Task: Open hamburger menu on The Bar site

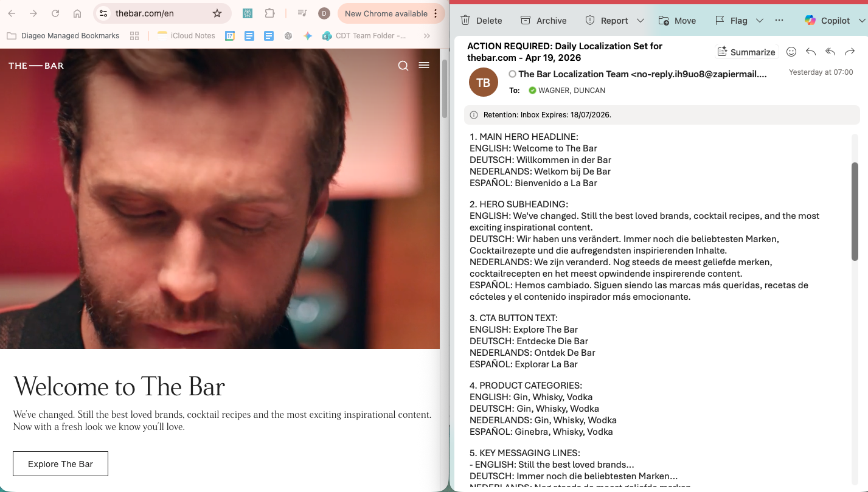Action: point(424,65)
